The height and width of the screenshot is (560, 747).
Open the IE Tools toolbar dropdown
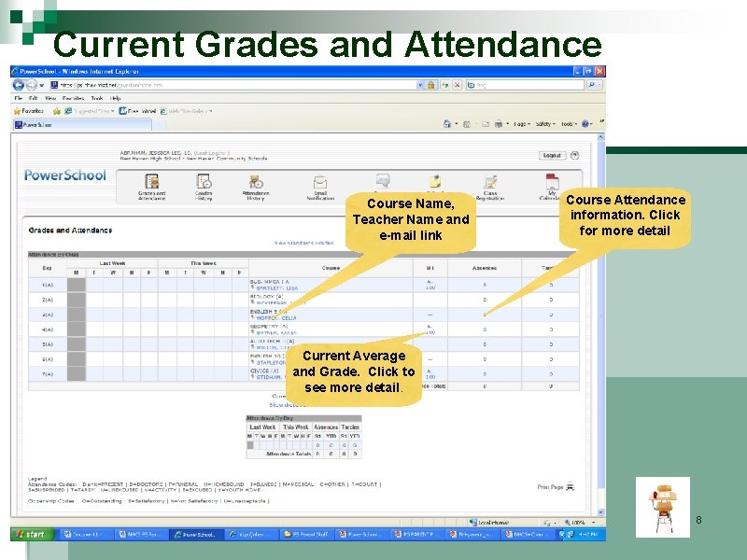click(569, 124)
